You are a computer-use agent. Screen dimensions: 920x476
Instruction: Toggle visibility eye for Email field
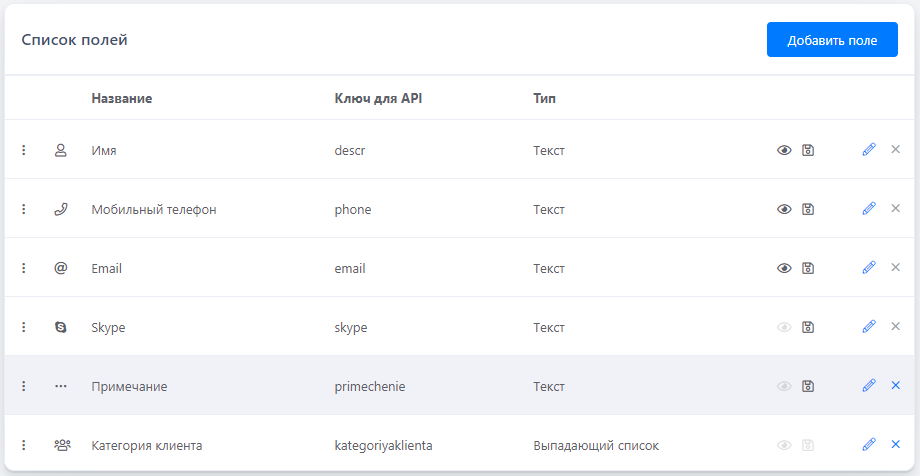pos(785,268)
